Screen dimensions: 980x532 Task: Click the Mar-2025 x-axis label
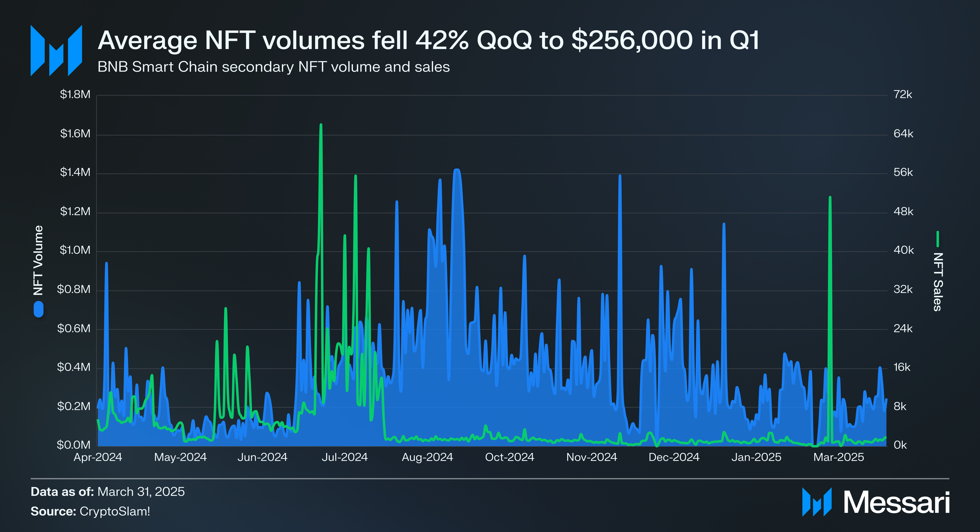click(x=838, y=457)
